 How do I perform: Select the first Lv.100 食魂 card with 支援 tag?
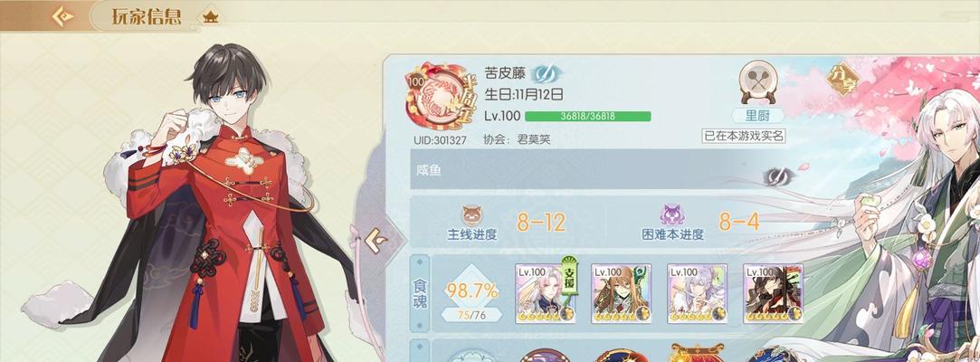point(545,293)
